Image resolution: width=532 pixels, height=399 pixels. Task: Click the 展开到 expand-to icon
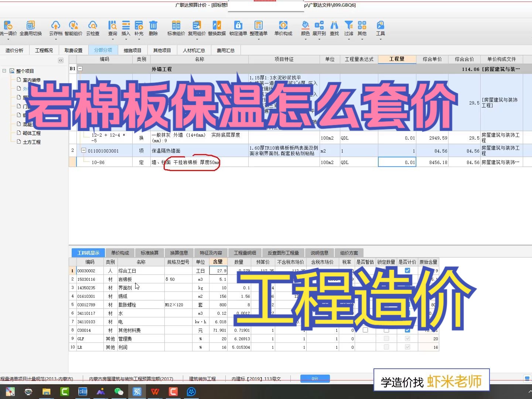tap(319, 25)
